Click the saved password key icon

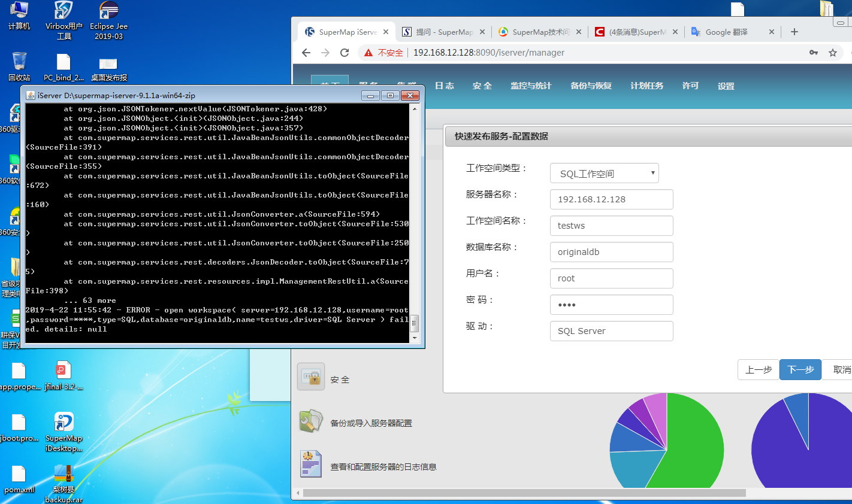click(x=814, y=53)
